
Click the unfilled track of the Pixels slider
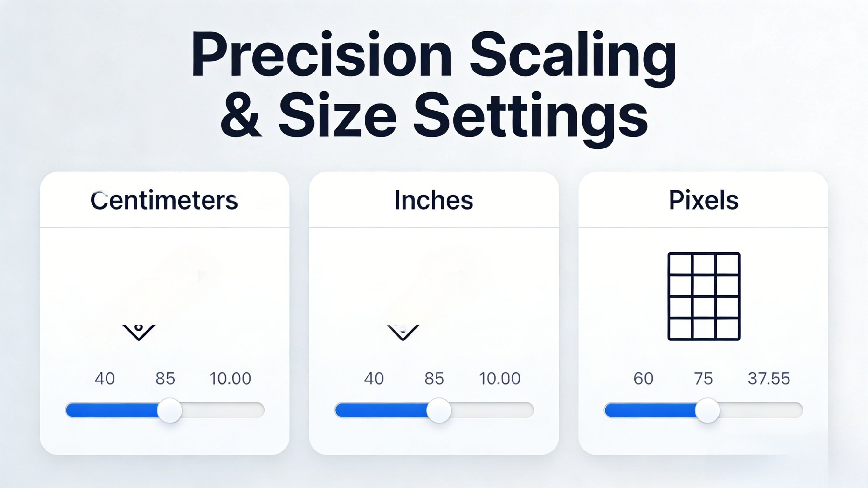761,410
